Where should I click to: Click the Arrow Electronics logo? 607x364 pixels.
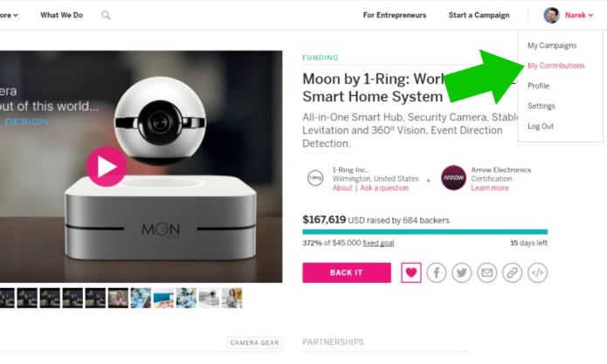click(x=453, y=177)
